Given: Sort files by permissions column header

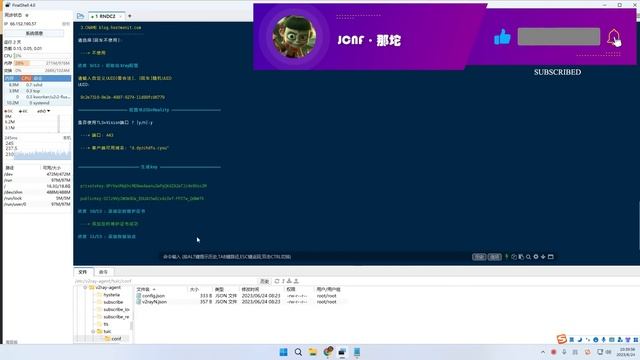Looking at the screenshot, I should coord(299,289).
